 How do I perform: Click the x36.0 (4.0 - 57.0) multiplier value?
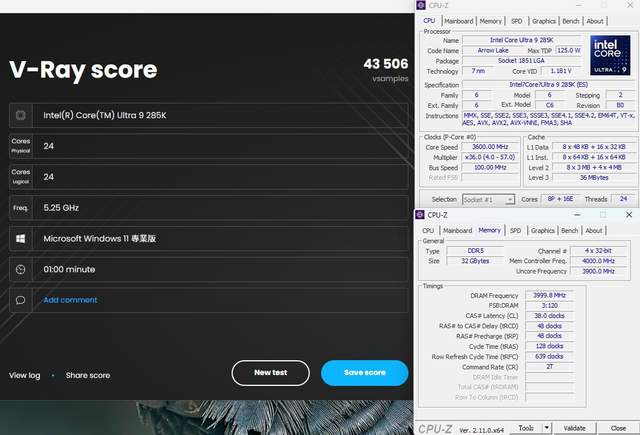point(490,157)
